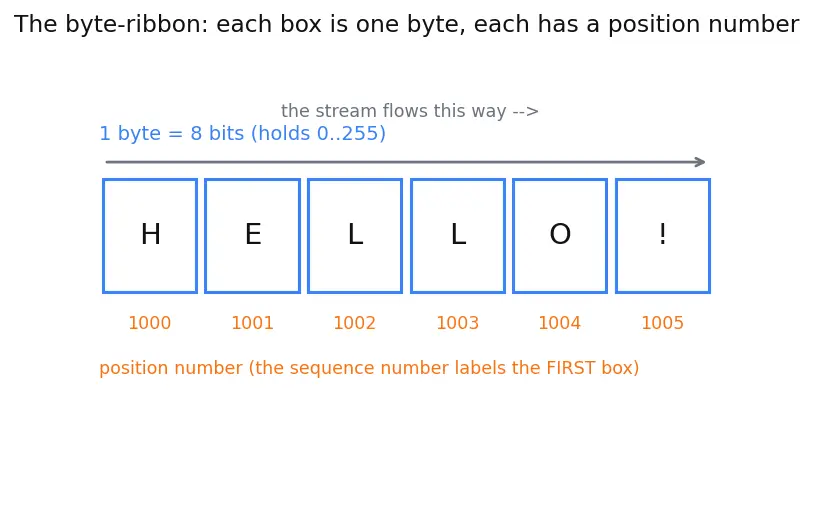Select position number 1004
This screenshot has width=813, height=510.
point(560,323)
